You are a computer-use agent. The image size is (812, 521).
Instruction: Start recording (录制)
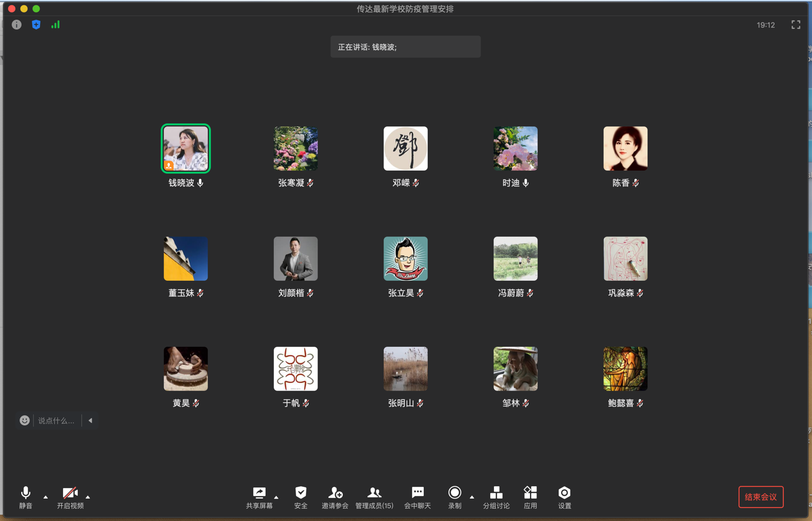click(x=454, y=497)
